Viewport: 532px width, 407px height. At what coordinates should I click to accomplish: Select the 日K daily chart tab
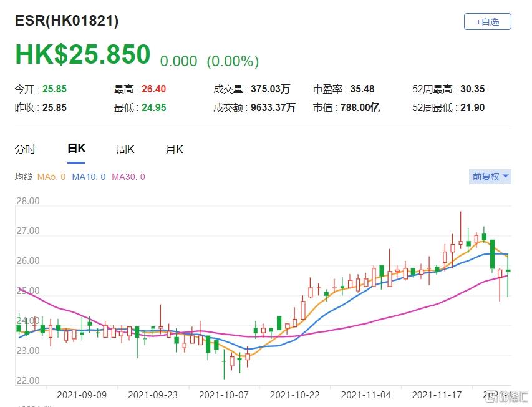[x=76, y=149]
